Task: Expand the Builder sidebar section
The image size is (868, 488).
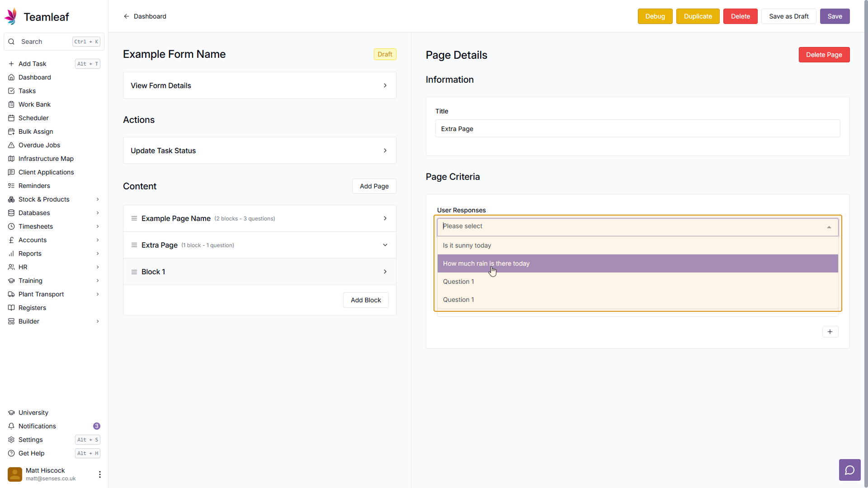Action: point(98,321)
